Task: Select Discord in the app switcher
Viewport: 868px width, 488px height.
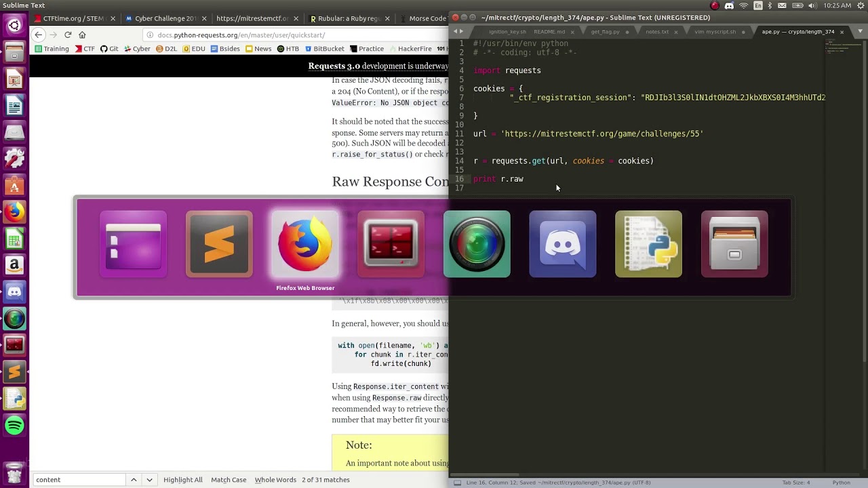Action: (x=563, y=244)
